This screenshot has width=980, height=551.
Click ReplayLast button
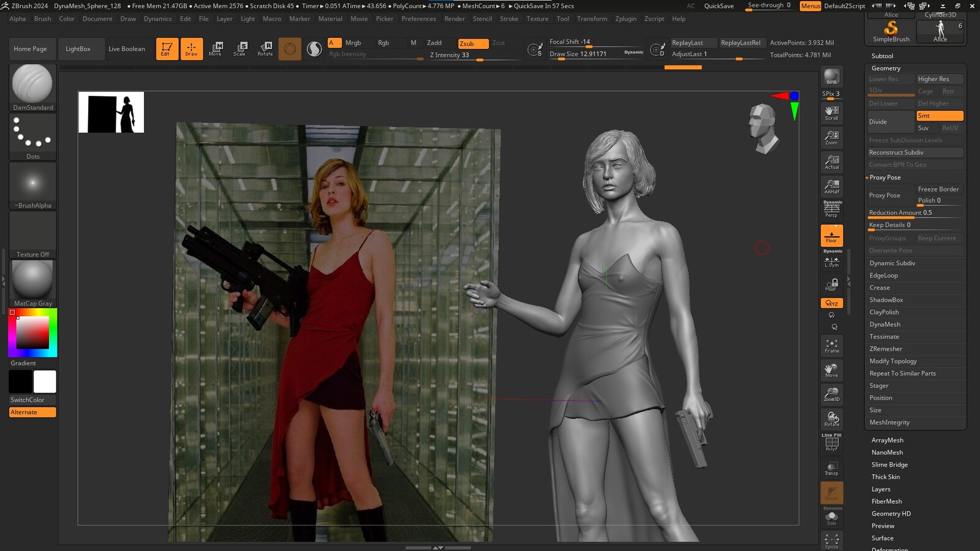tap(694, 43)
